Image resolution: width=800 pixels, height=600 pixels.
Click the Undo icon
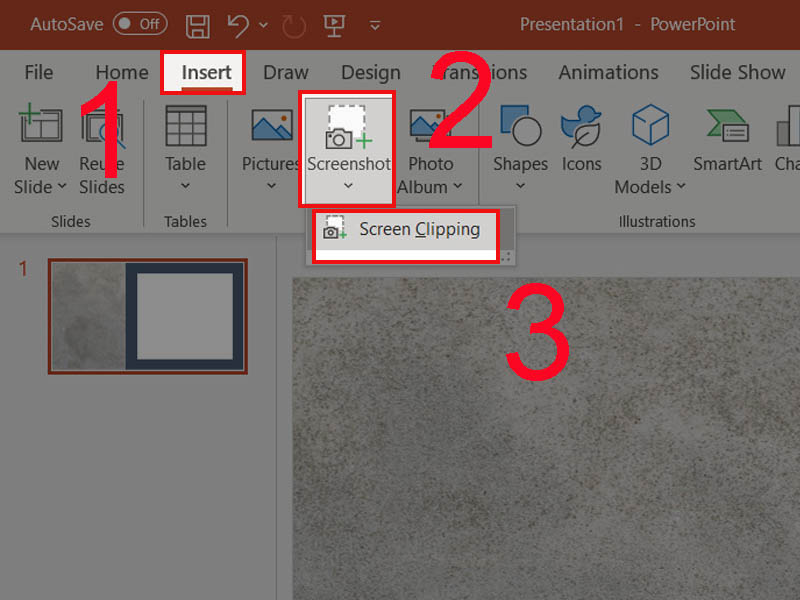tap(237, 25)
